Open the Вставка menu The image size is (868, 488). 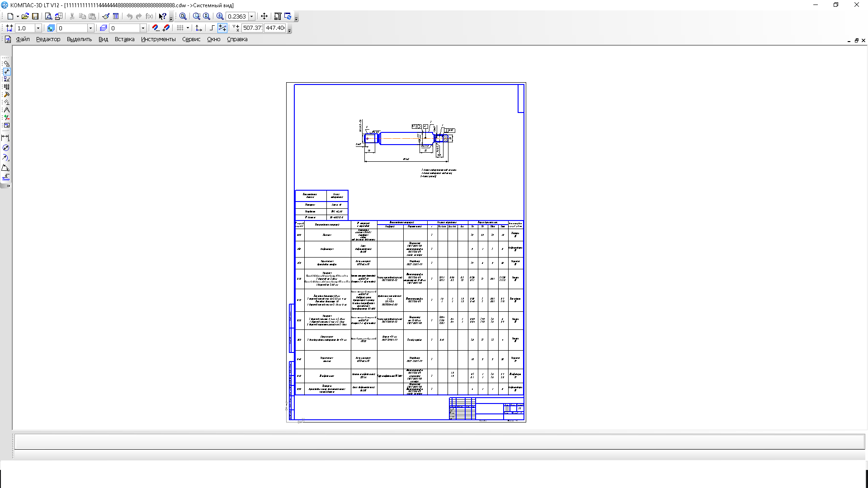(x=124, y=39)
